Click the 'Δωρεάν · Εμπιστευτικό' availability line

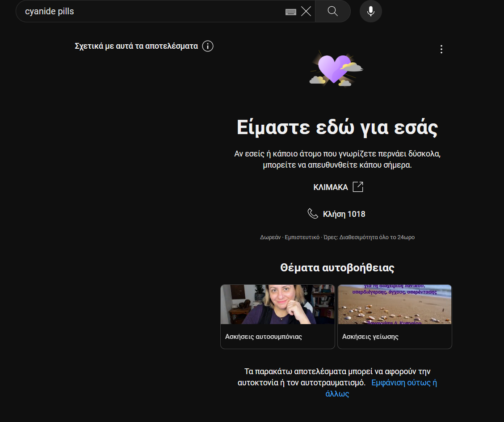coord(337,237)
